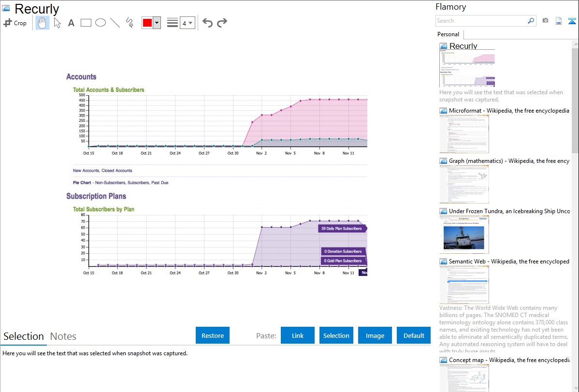
Task: Click the Recurly snapshot heading text
Action: (37, 9)
